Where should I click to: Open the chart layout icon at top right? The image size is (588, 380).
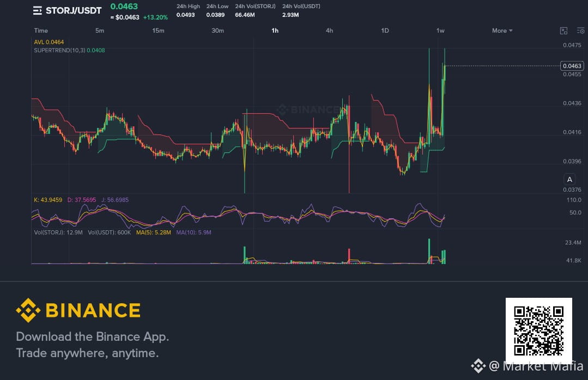point(563,30)
